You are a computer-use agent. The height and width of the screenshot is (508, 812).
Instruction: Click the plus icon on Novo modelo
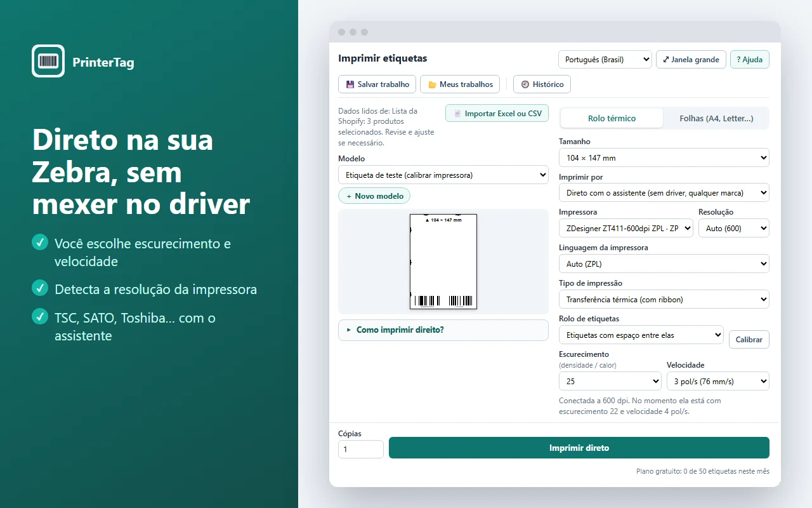click(349, 196)
